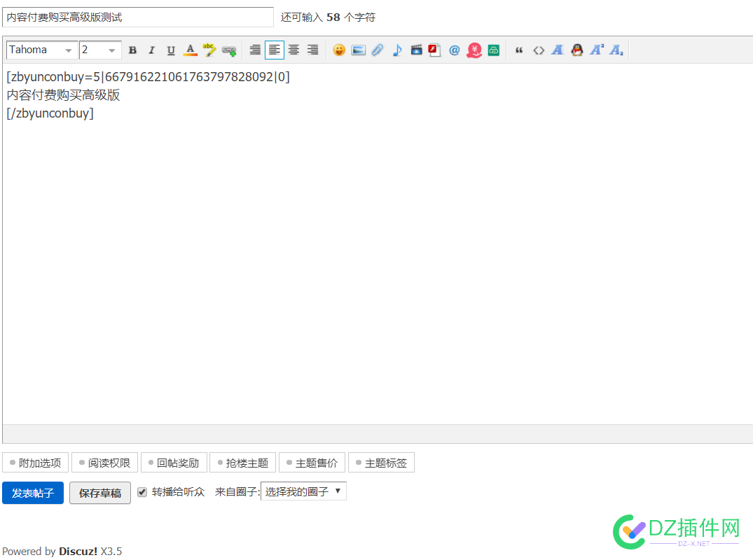Open the 选择我的圈子 dropdown

coord(303,491)
